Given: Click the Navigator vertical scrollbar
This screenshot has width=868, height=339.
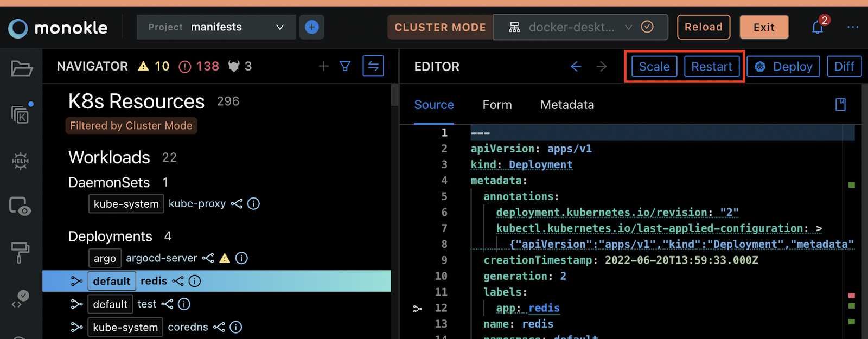Looking at the screenshot, I should tap(394, 95).
